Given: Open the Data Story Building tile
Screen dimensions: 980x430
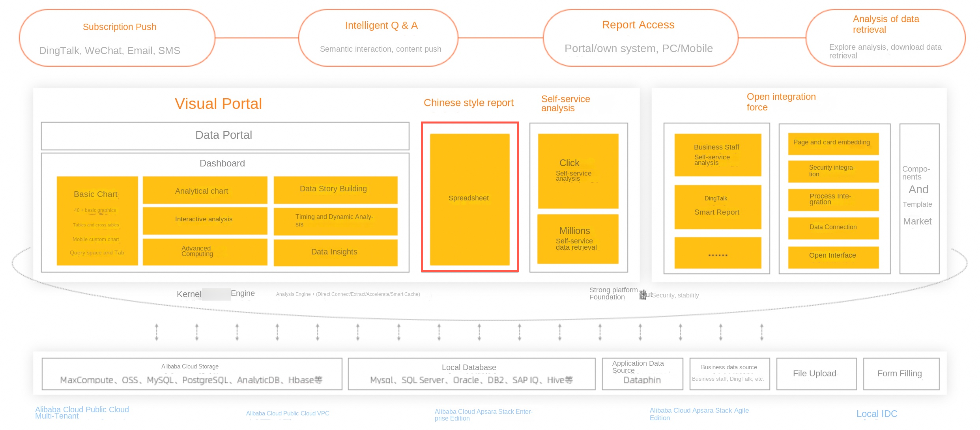Looking at the screenshot, I should 335,189.
